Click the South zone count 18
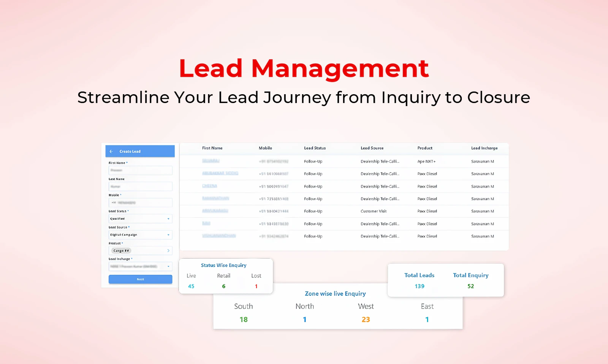The height and width of the screenshot is (364, 608). tap(244, 320)
